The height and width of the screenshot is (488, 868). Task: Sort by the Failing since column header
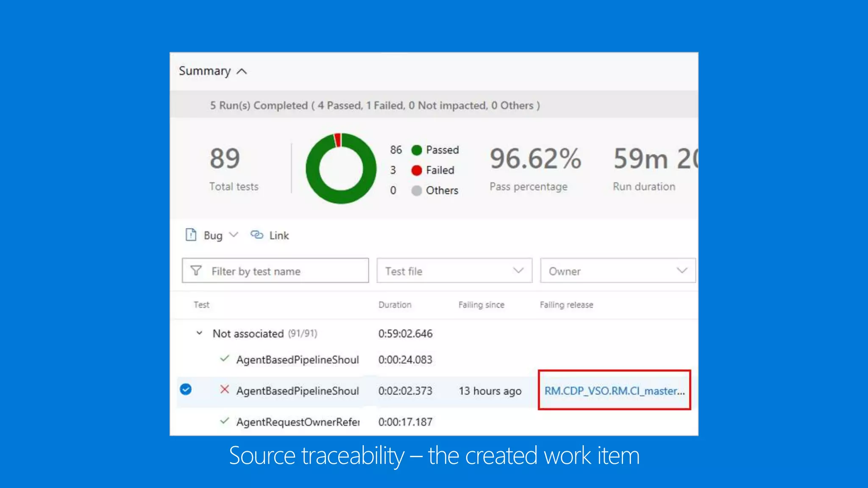coord(481,305)
